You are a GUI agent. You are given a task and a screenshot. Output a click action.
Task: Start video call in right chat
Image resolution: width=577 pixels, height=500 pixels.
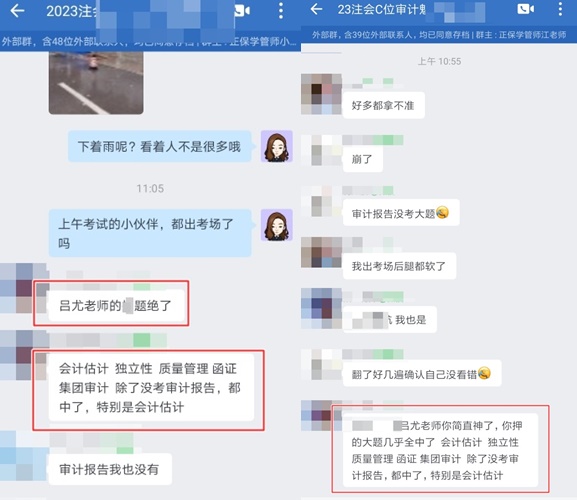[525, 9]
